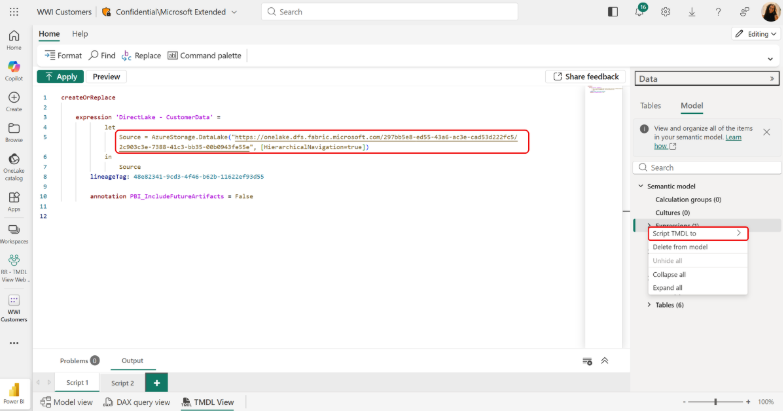Increase zoom with plus button

748,402
